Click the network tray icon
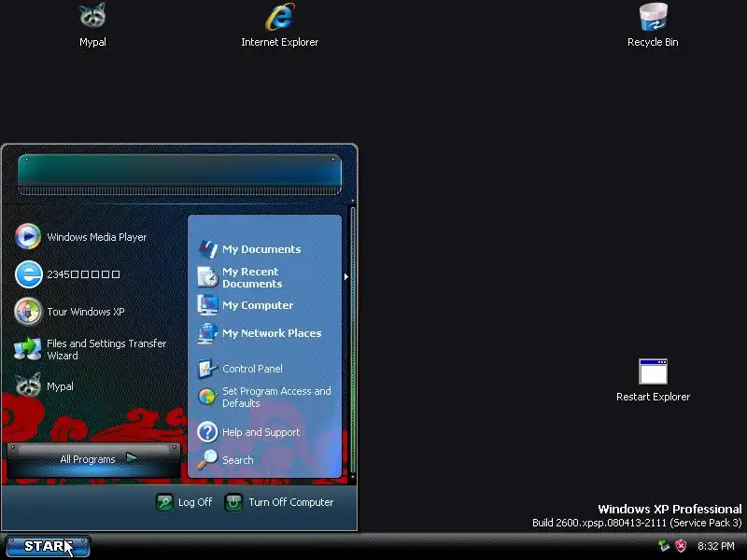The width and height of the screenshot is (747, 560). point(663,546)
